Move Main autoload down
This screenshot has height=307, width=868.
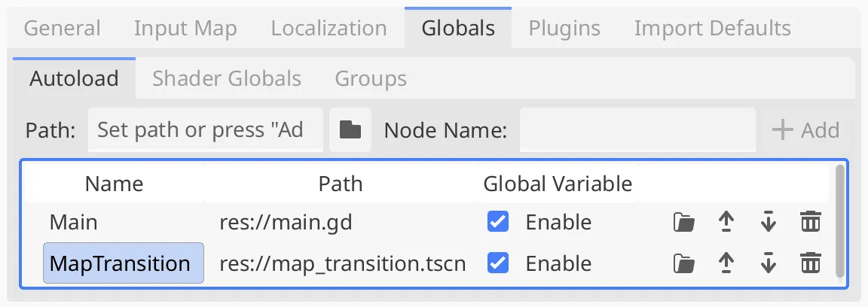[768, 223]
